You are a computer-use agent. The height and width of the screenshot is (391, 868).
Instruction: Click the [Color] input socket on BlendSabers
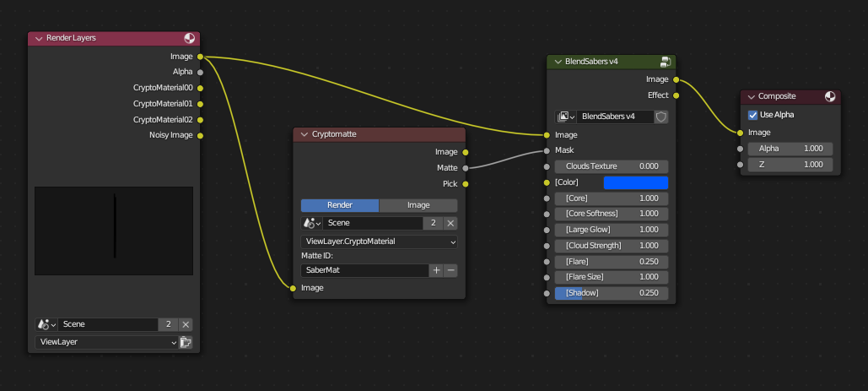pos(547,182)
